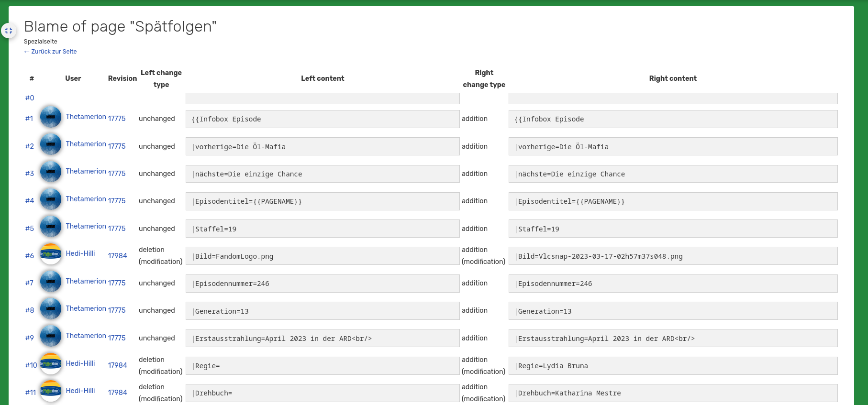Open the Zurück zur Seite link

50,52
